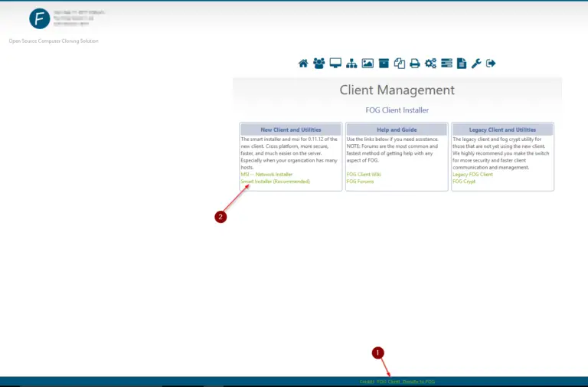
Task: Go to the Home dashboard icon
Action: pyautogui.click(x=303, y=64)
